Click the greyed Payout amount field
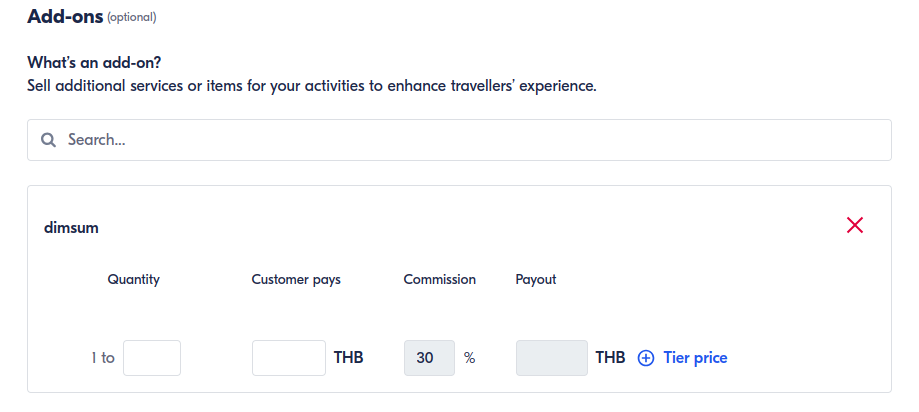 (552, 358)
